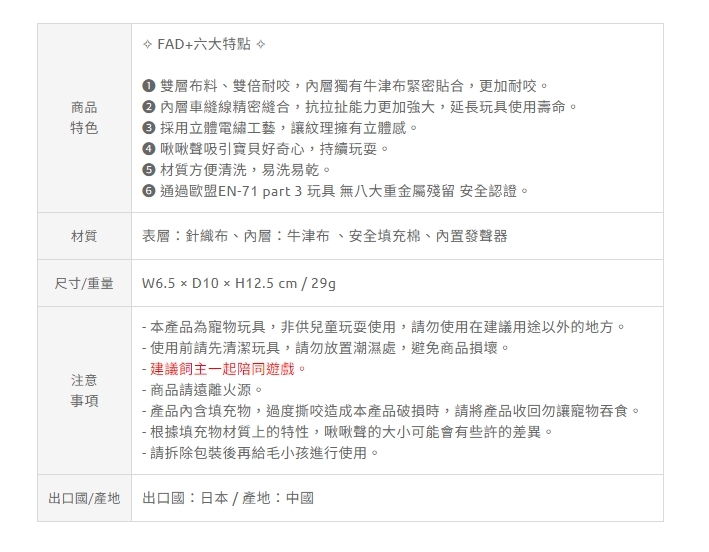The image size is (709, 552).
Task: Click the 注意事項 row header cell
Action: pos(84,390)
